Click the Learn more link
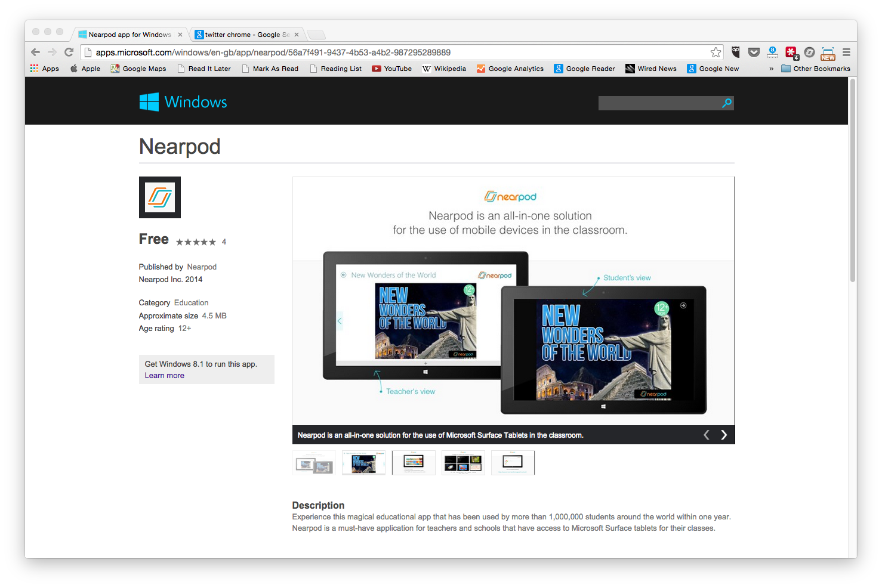The height and width of the screenshot is (588, 882). coord(165,376)
